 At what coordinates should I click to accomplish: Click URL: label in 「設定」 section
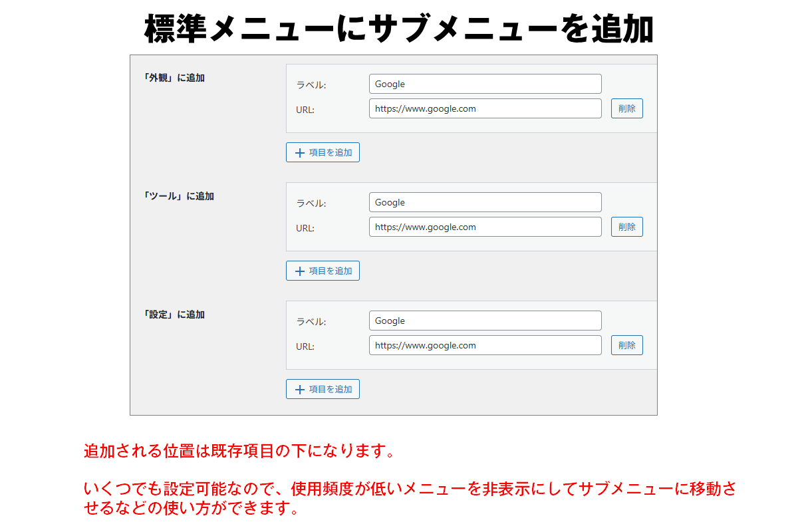point(305,346)
